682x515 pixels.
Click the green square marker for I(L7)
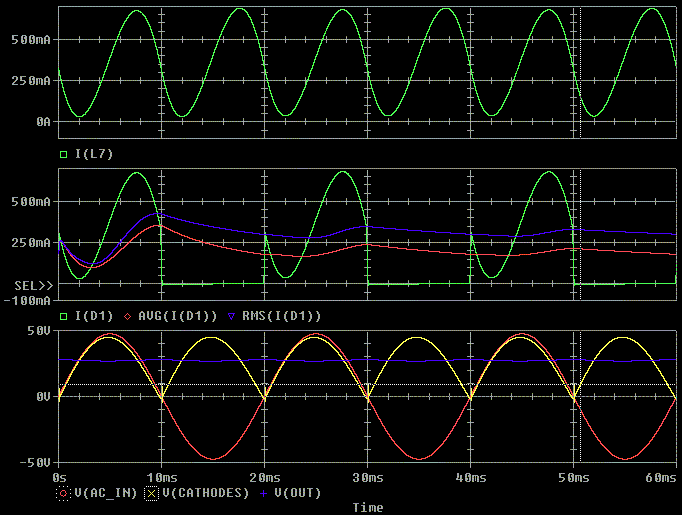64,154
